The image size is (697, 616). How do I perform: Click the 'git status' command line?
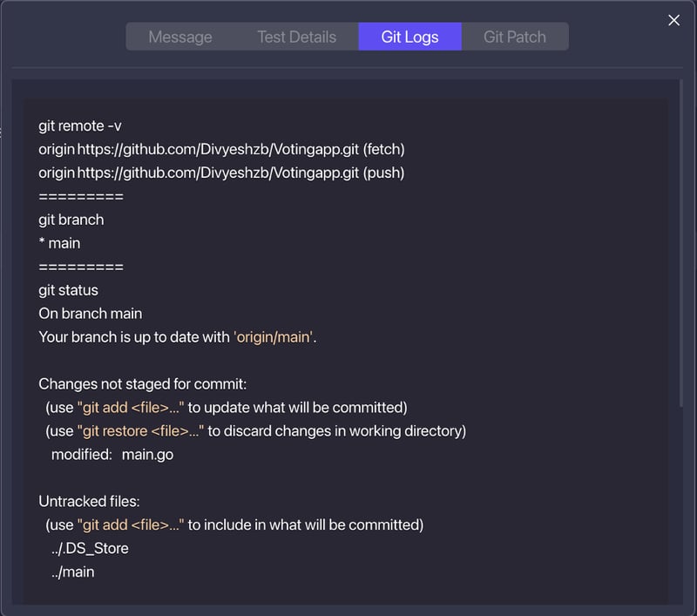click(x=68, y=291)
